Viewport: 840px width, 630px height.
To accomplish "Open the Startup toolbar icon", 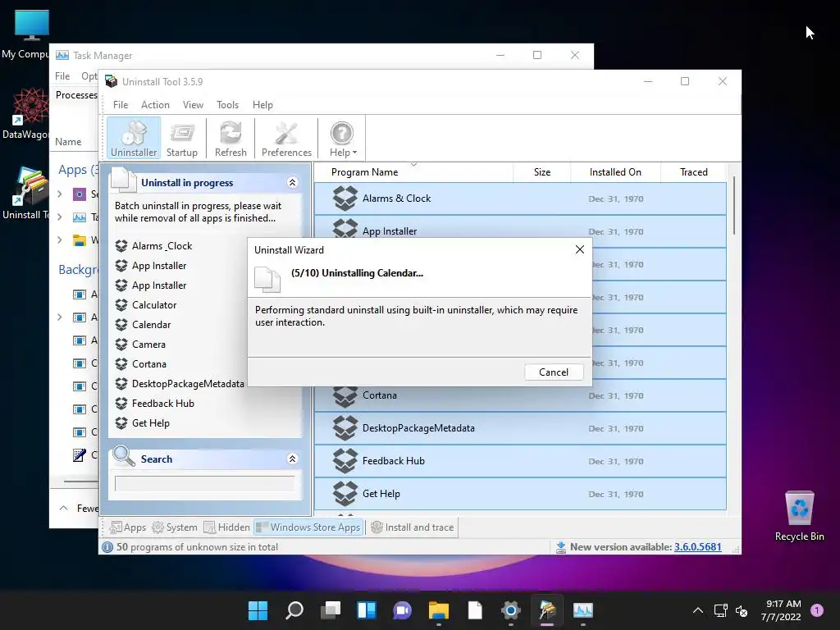I will point(182,138).
